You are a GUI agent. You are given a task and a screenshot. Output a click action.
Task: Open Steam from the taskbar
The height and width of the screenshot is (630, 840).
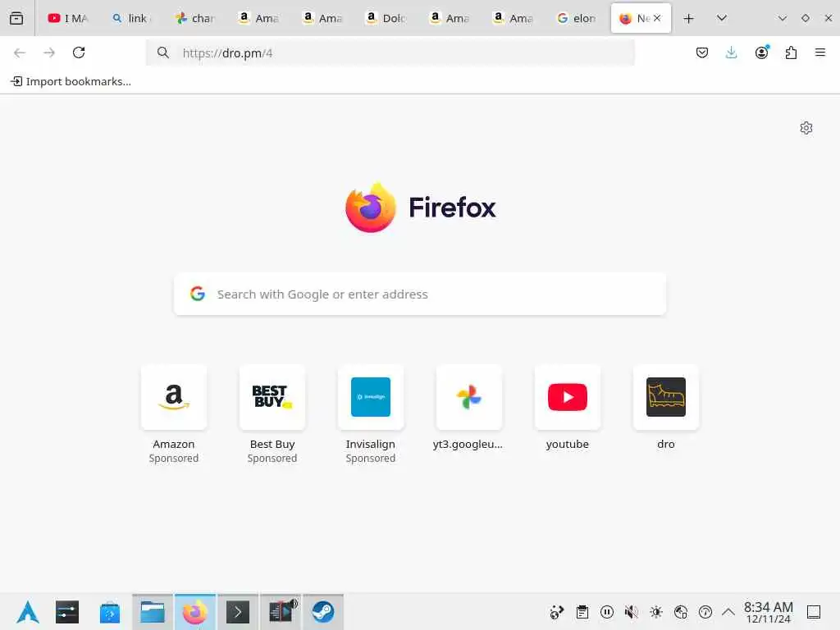[x=323, y=612]
